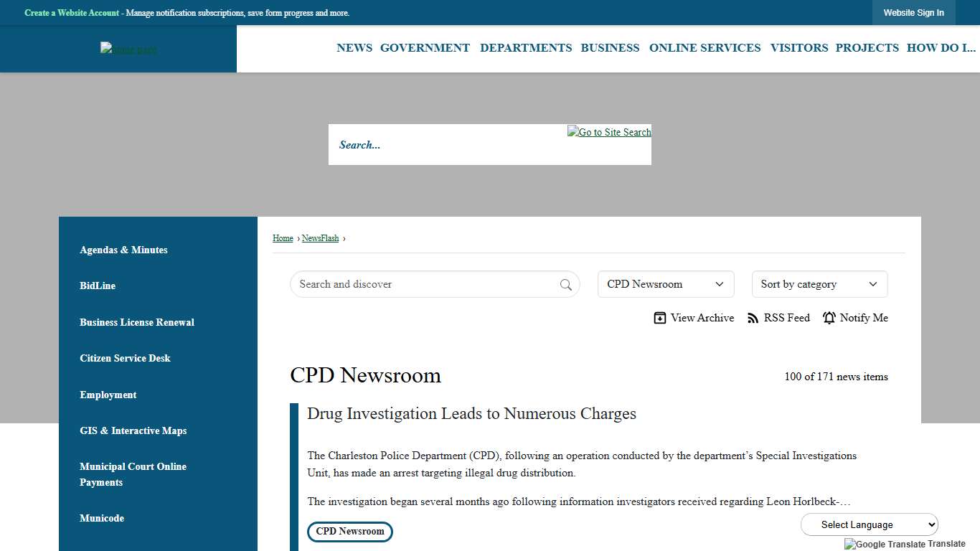This screenshot has width=980, height=551.
Task: Click the RSS Feed icon
Action: (x=753, y=318)
